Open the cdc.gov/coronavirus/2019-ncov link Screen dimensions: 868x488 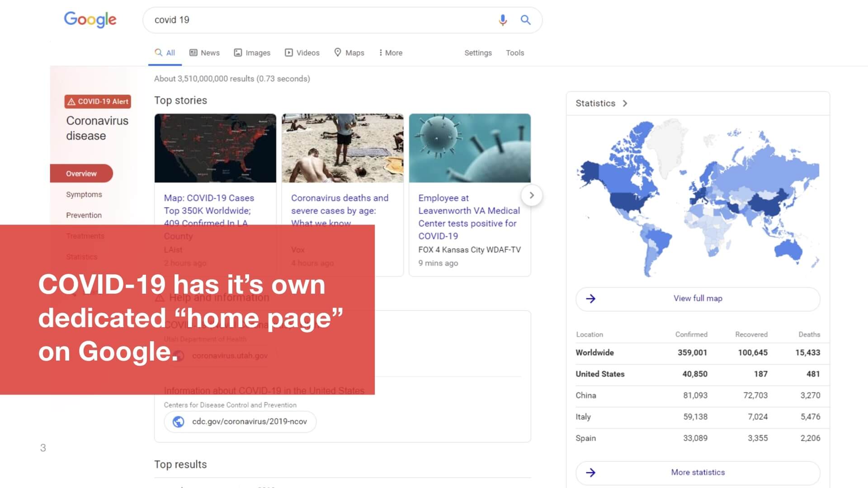click(x=240, y=422)
